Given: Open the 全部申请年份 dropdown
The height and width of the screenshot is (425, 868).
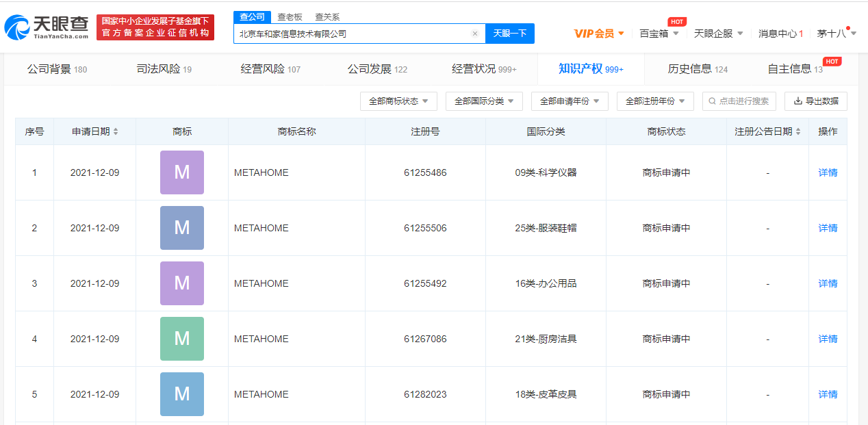Looking at the screenshot, I should tap(570, 101).
